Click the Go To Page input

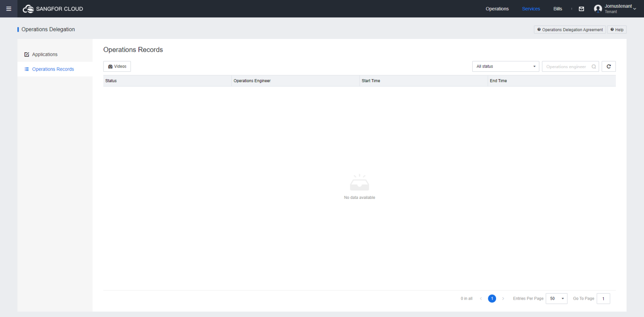(x=603, y=298)
